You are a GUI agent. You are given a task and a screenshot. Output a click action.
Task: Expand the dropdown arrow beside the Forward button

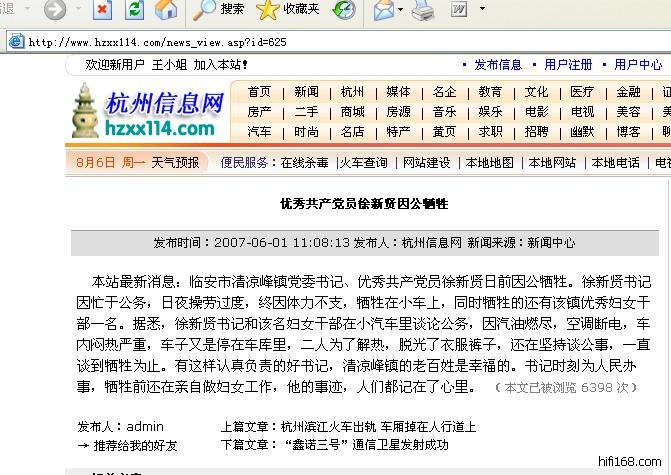point(77,10)
